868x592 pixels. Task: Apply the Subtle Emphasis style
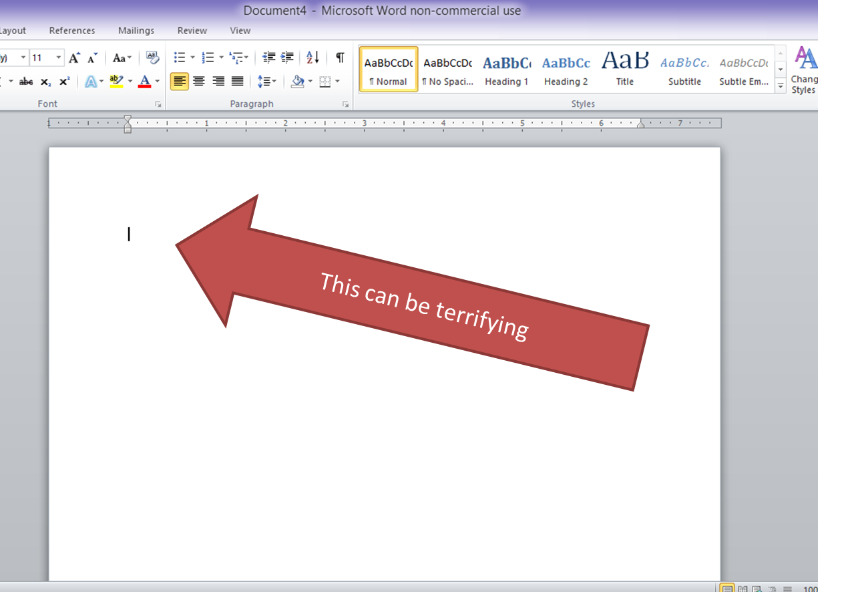point(744,69)
